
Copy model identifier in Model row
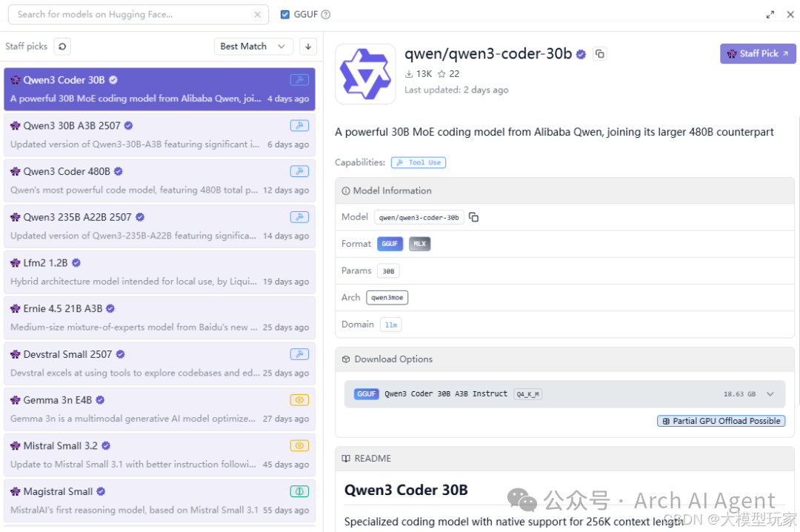(473, 218)
